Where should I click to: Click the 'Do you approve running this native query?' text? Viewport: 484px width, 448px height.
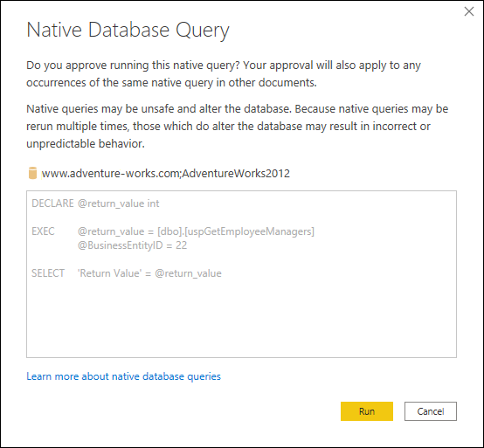tap(133, 65)
